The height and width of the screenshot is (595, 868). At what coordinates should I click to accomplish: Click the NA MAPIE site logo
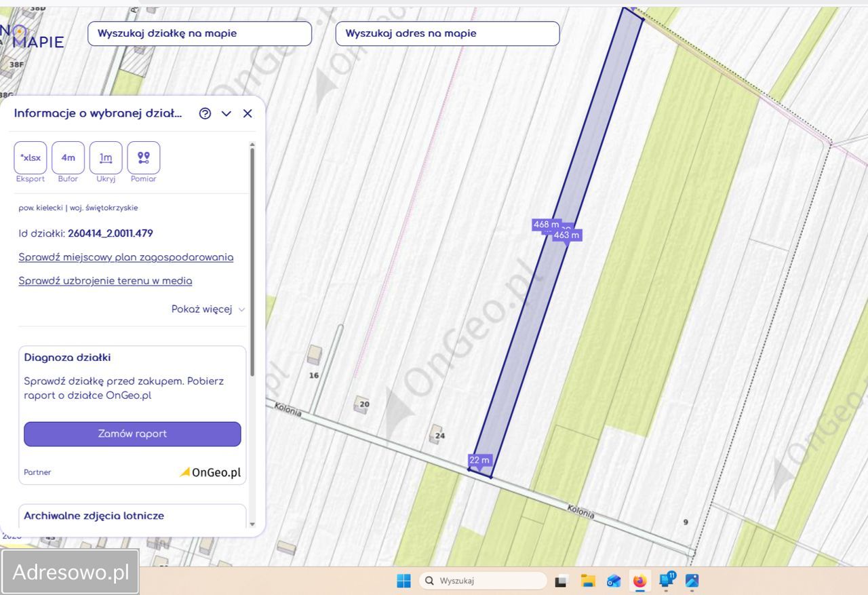32,37
